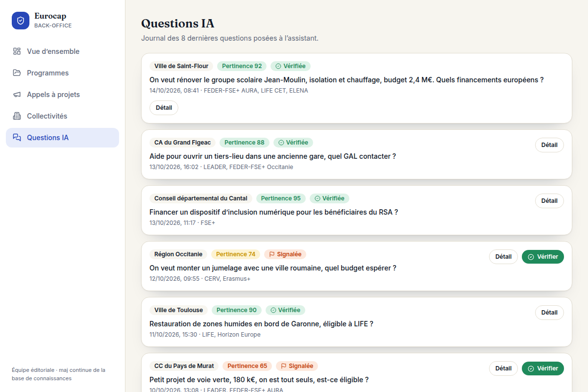Click the flag icon in Région Occitanie's Signalée badge
Viewport: 588px width, 392px height.
click(272, 254)
